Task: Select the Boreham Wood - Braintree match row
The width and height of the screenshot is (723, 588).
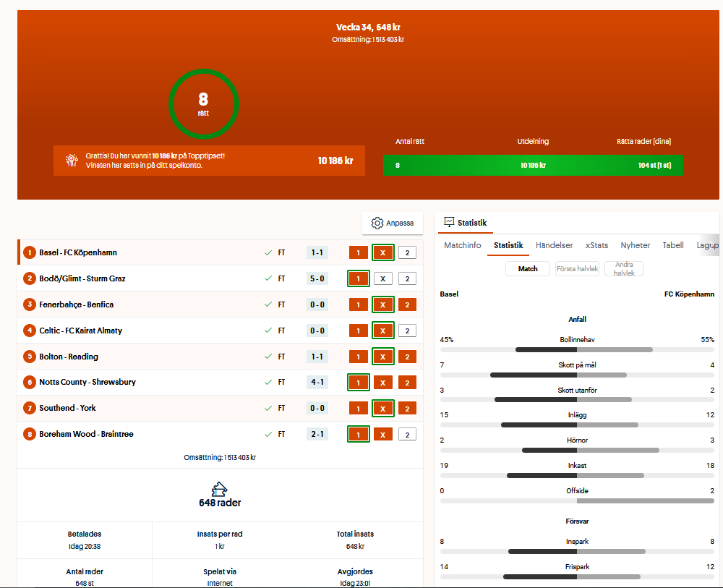Action: [220, 434]
